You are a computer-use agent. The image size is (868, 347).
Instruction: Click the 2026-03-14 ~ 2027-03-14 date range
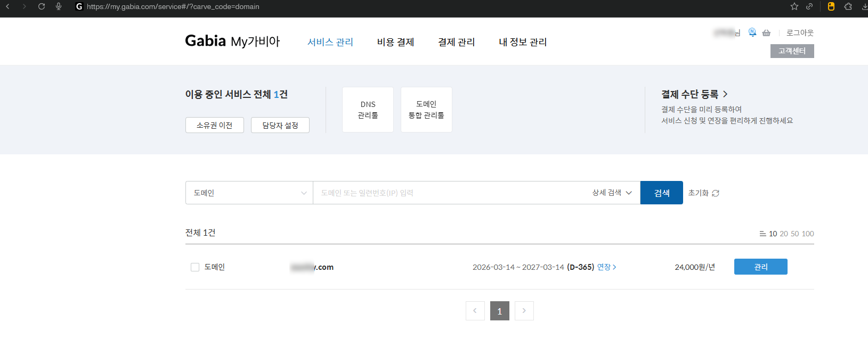(518, 267)
